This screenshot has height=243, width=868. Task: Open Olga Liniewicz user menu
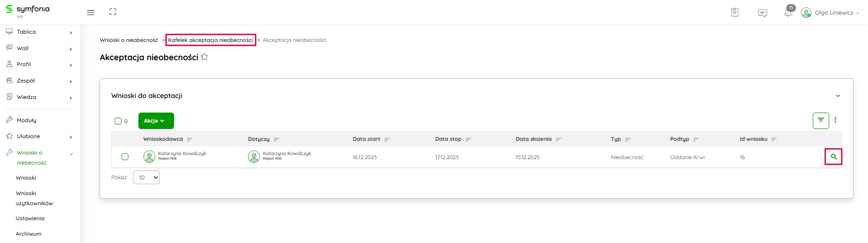pyautogui.click(x=831, y=13)
